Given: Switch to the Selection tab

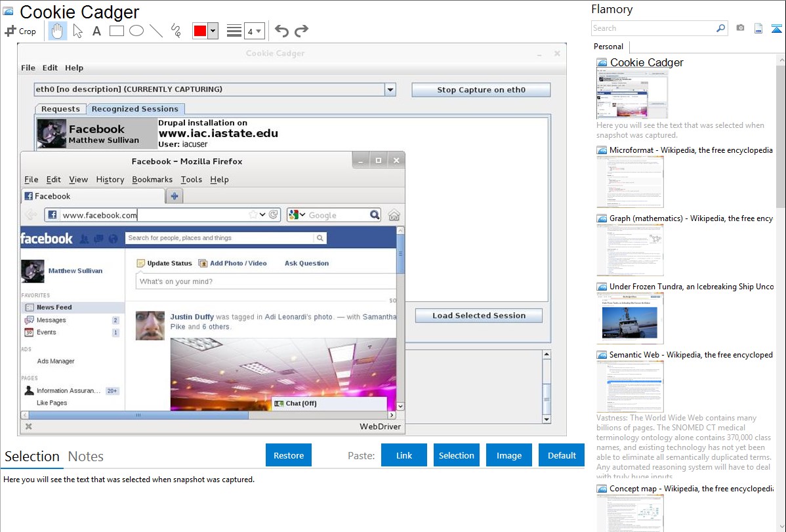Looking at the screenshot, I should pos(32,457).
